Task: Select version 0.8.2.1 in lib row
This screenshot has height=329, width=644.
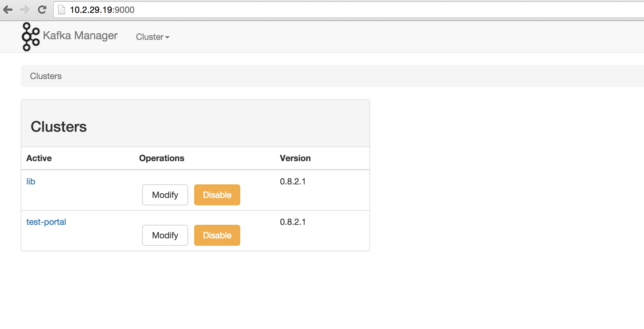Action: coord(293,181)
